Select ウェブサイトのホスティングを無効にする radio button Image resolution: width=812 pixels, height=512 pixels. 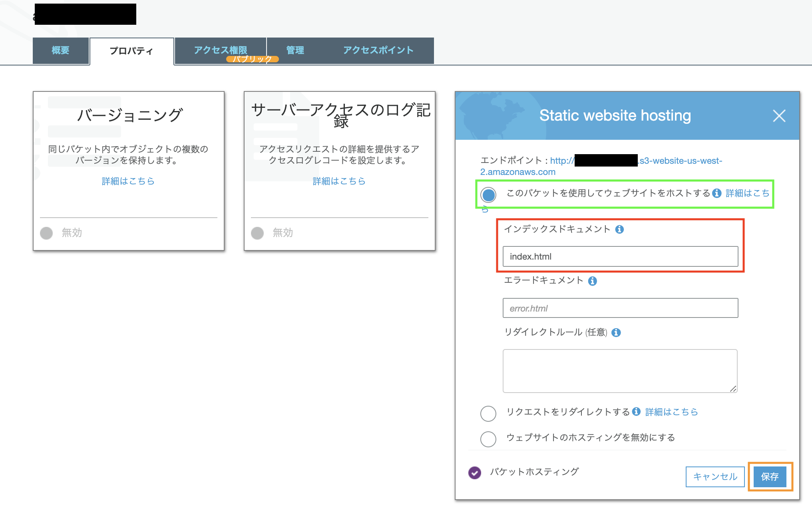tap(488, 439)
